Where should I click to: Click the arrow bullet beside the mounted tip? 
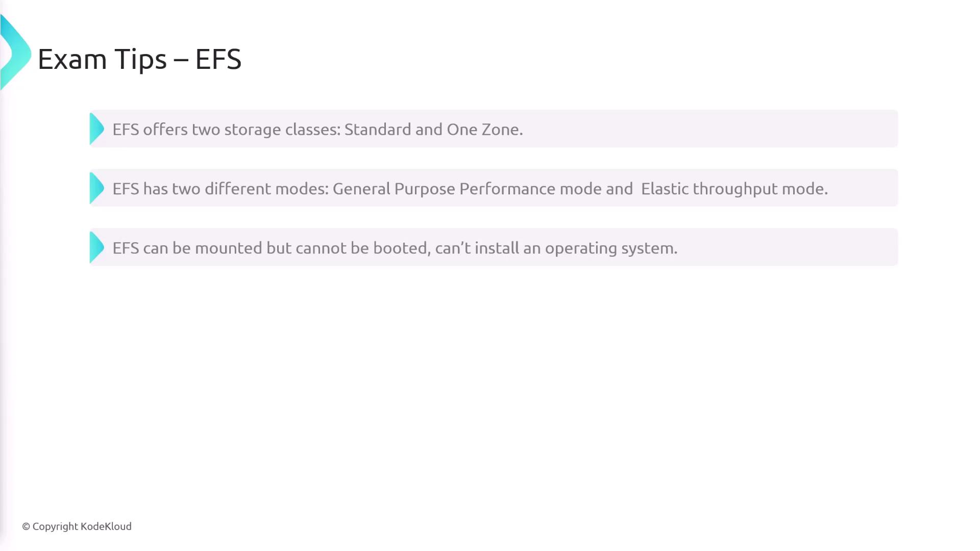coord(96,247)
